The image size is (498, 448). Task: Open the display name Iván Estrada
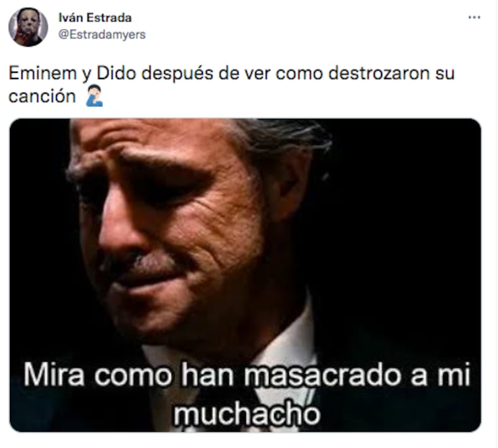[95, 18]
